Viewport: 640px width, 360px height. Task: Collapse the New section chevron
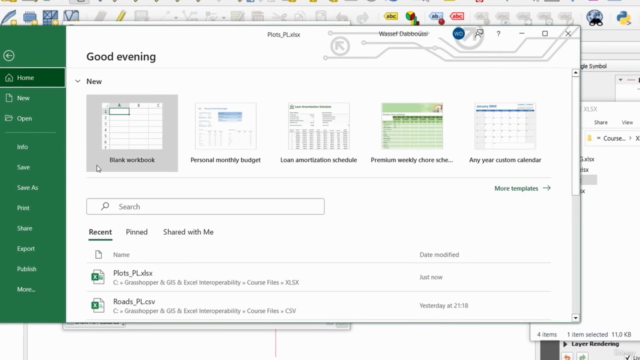click(x=78, y=82)
